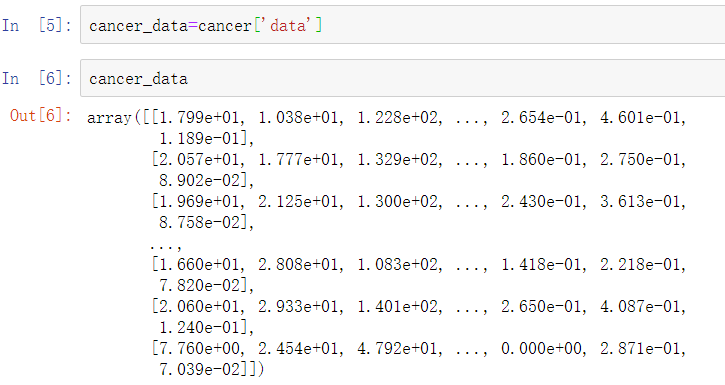The width and height of the screenshot is (725, 385).
Task: Click value 4.087e-01 in the output
Action: click(x=641, y=306)
